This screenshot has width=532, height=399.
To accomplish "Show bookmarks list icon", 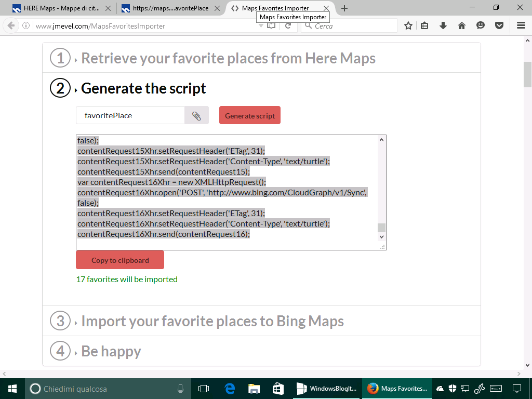I will tap(424, 26).
